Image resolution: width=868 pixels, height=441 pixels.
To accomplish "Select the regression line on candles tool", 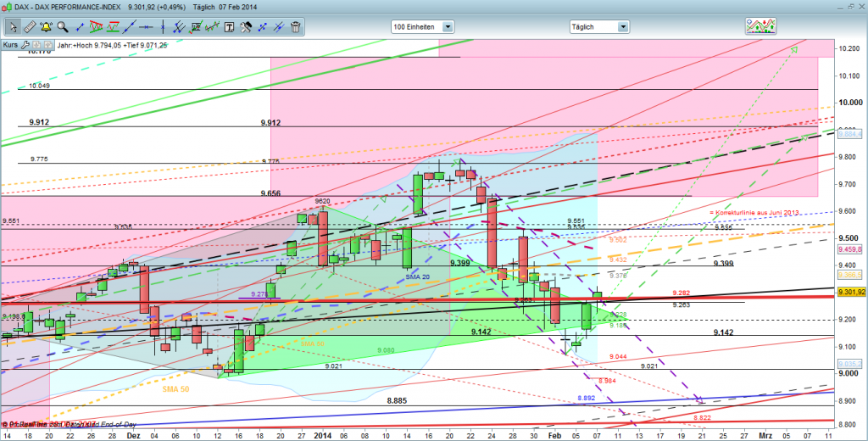I will (x=212, y=26).
